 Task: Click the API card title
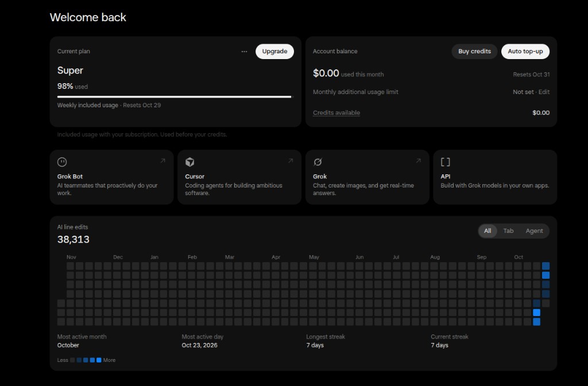click(446, 176)
